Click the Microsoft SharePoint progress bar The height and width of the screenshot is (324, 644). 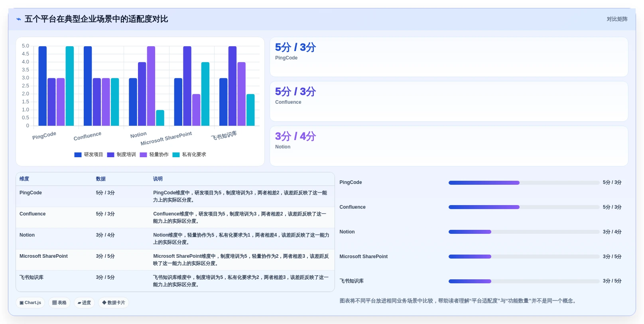coord(524,257)
